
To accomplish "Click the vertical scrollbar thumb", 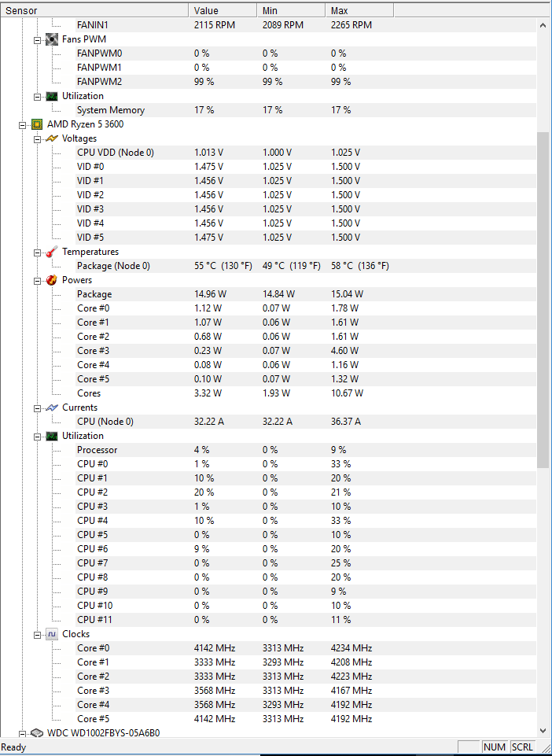I will (543, 299).
